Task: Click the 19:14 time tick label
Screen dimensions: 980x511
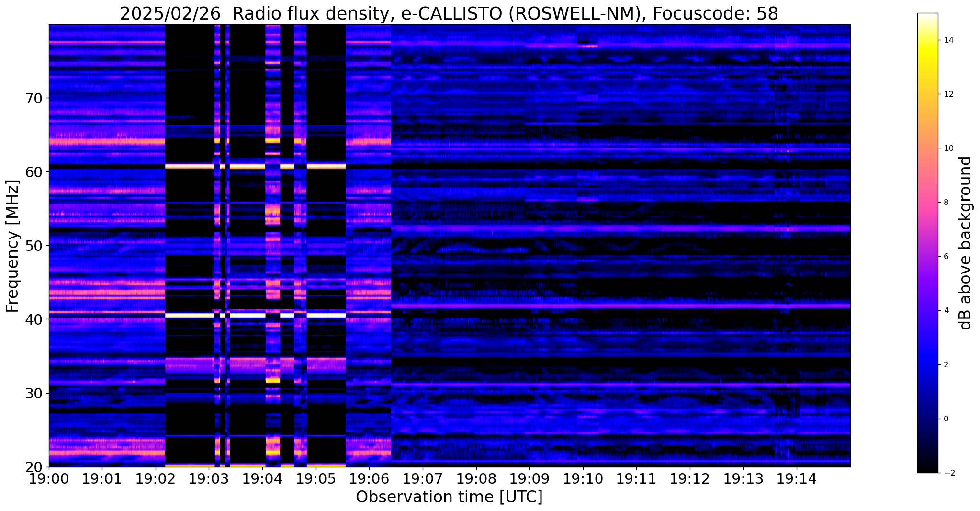Action: point(797,478)
